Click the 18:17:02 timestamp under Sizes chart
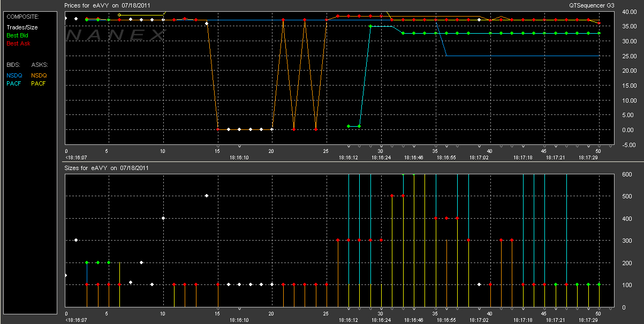 pyautogui.click(x=479, y=320)
